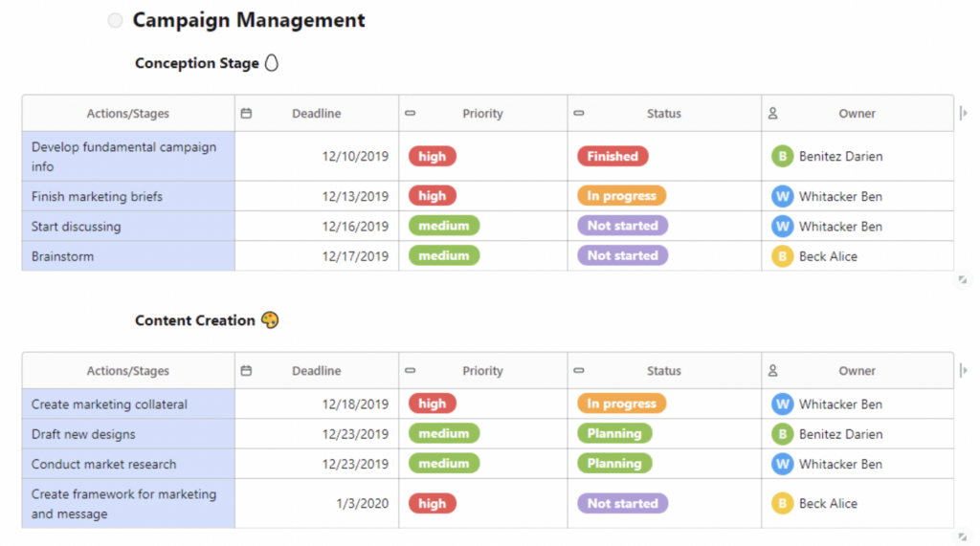Click Status column icon in Content Creation table
This screenshot has height=546, width=980.
(578, 371)
